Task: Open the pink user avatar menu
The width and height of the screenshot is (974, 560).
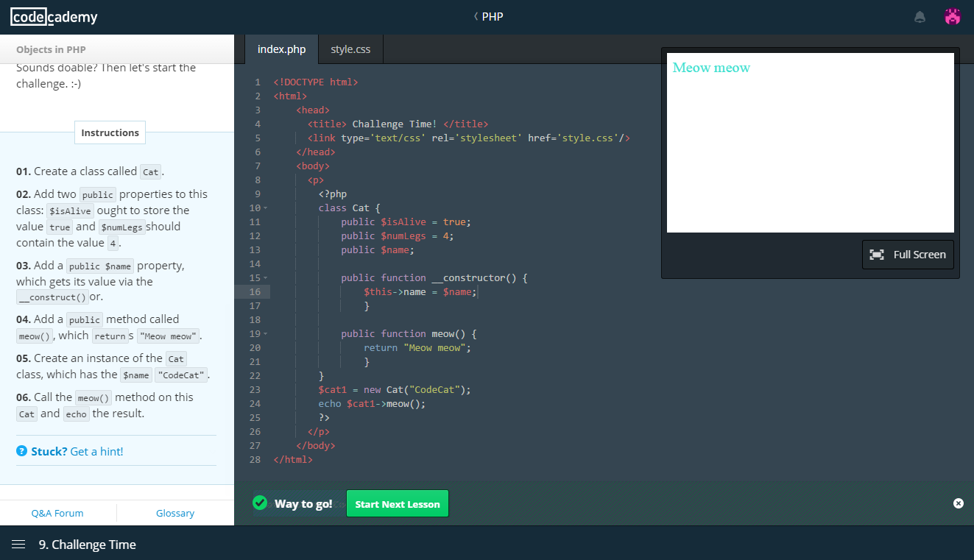Action: tap(953, 17)
